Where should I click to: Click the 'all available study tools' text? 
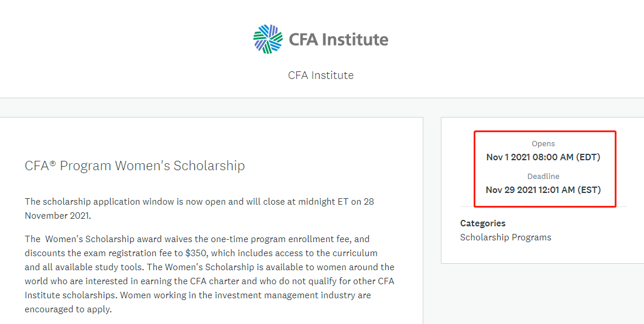point(91,267)
